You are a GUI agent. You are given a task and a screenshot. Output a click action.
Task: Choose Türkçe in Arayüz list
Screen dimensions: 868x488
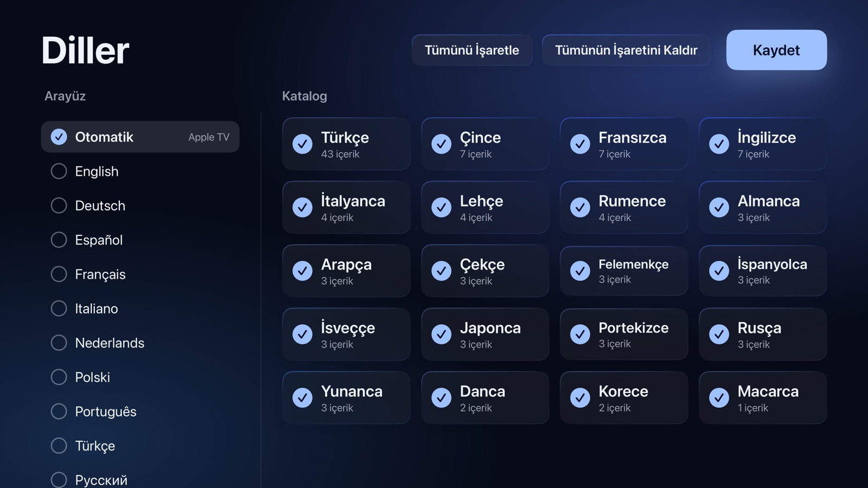point(140,446)
